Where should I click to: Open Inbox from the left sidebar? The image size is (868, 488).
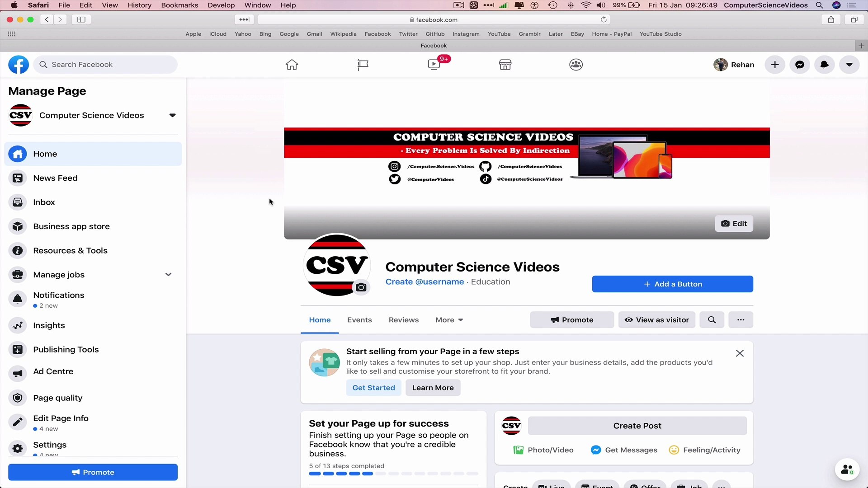(44, 202)
